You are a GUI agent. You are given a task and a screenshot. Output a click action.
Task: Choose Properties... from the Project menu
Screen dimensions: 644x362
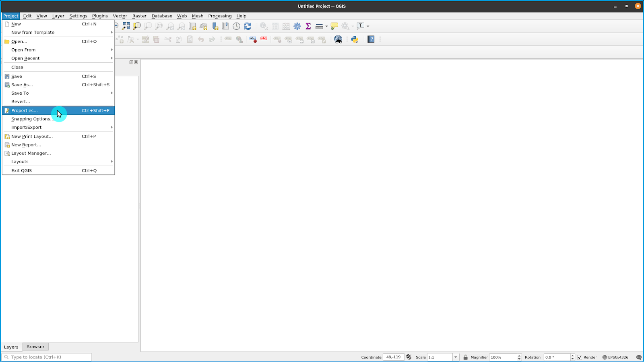coord(58,111)
